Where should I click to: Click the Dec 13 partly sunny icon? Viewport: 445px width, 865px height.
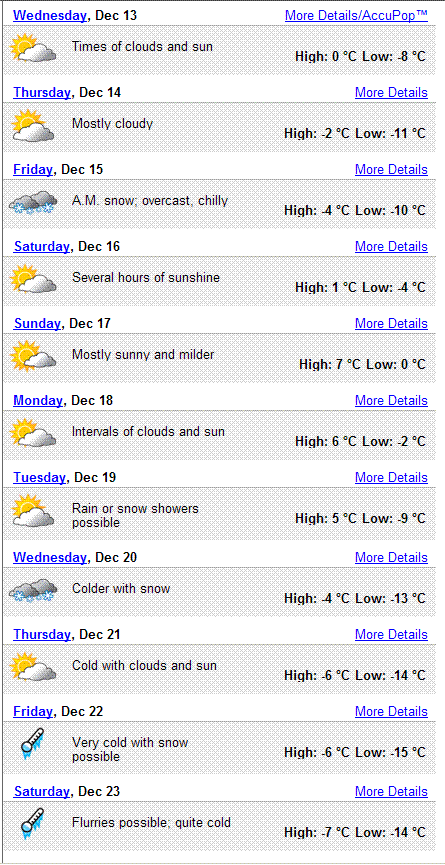[x=33, y=49]
